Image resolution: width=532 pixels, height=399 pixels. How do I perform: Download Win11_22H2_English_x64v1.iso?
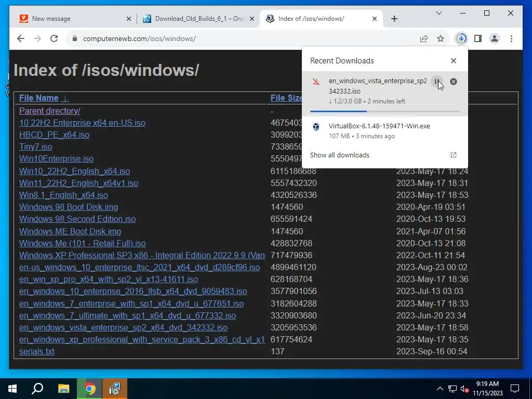pyautogui.click(x=79, y=183)
